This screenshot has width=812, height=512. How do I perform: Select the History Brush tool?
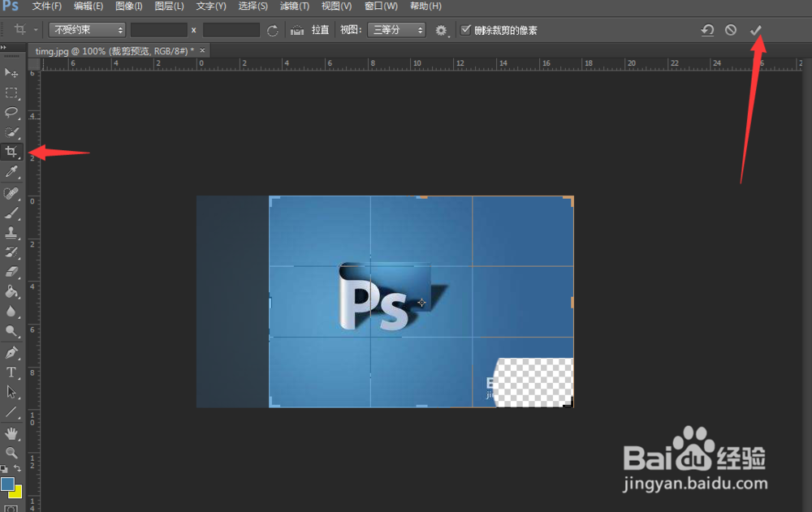pyautogui.click(x=11, y=252)
